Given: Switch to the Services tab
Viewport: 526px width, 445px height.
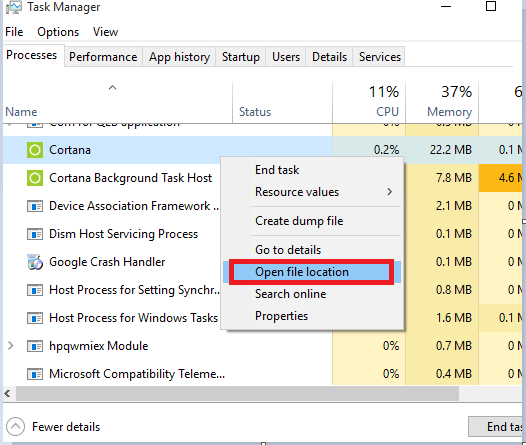Looking at the screenshot, I should point(380,57).
